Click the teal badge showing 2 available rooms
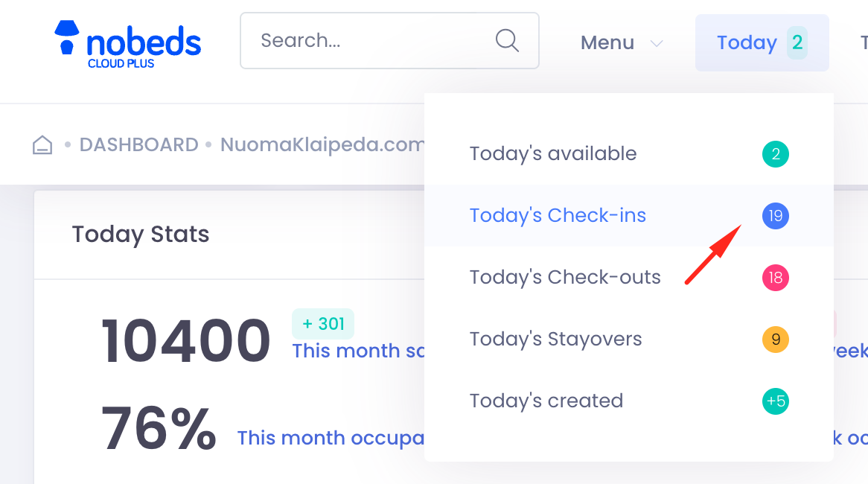The width and height of the screenshot is (868, 484). 775,154
